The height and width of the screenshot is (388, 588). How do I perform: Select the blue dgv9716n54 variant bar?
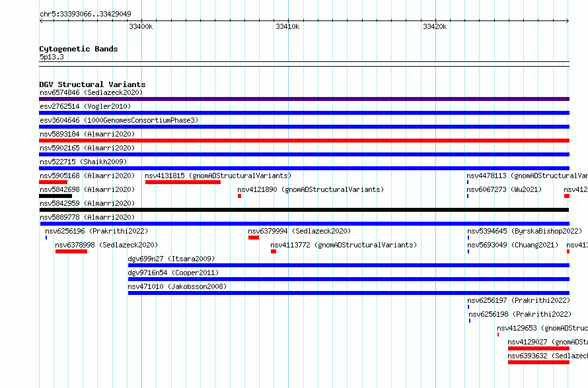point(349,279)
